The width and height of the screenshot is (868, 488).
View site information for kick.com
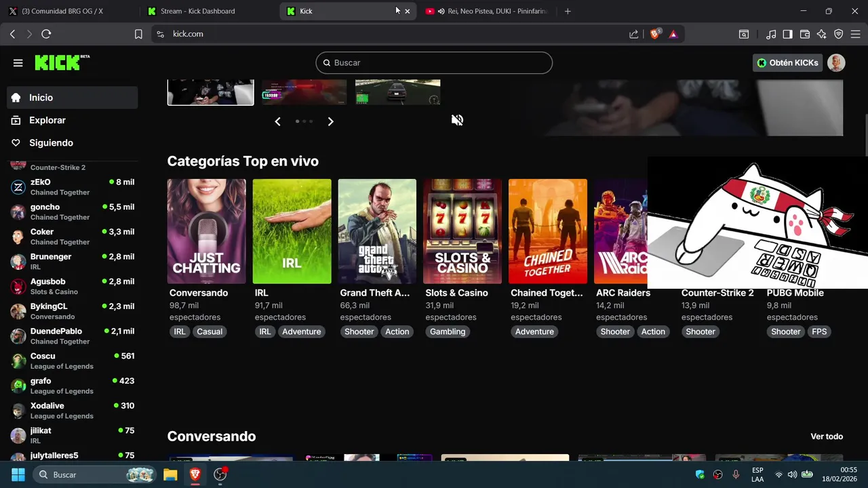pos(160,34)
